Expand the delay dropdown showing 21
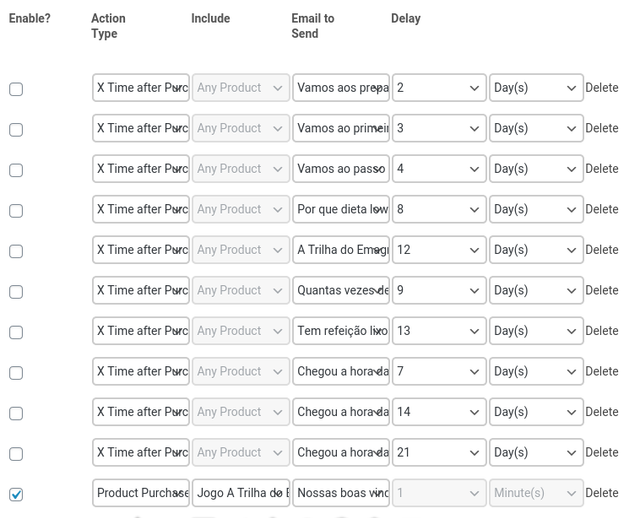This screenshot has width=640, height=518. pyautogui.click(x=439, y=452)
